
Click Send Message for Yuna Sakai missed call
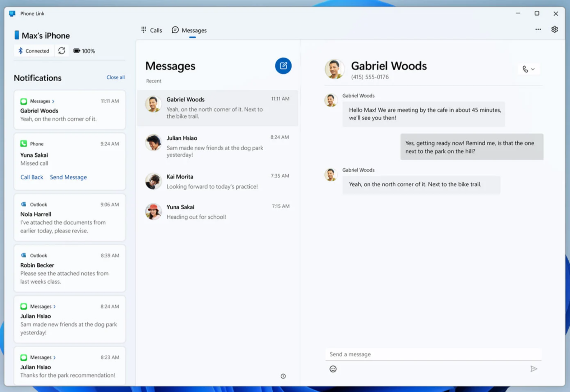(x=68, y=177)
